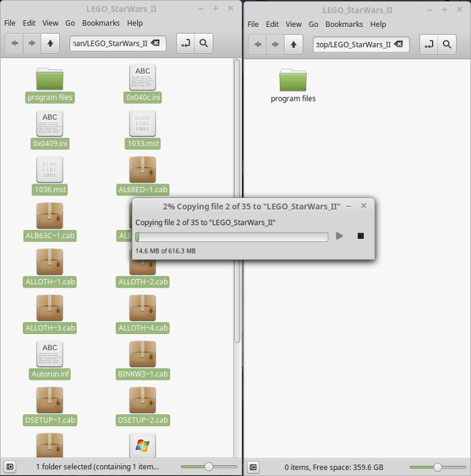Open search in right window
The image size is (471, 476).
tap(447, 44)
